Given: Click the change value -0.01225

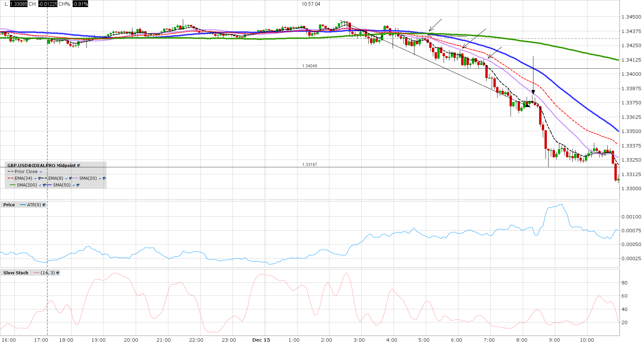Looking at the screenshot, I should click(x=48, y=4).
